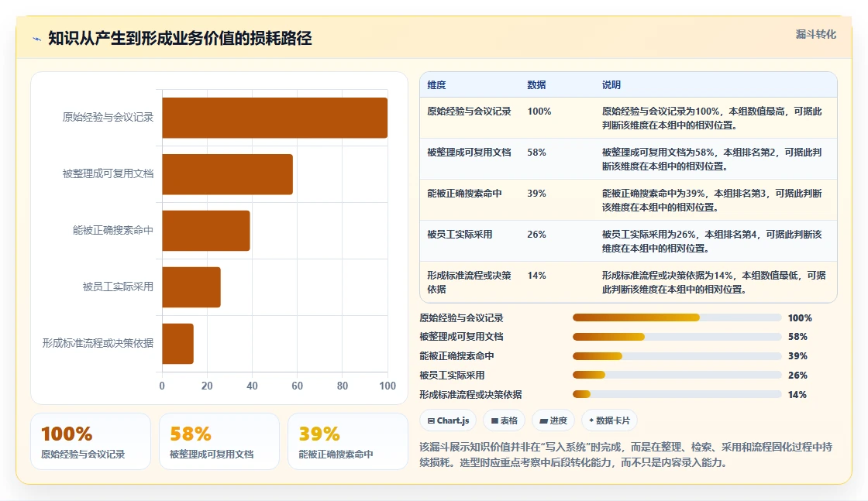
Task: Click the chart y-axis label 原始经验与会议记录
Action: 108,117
